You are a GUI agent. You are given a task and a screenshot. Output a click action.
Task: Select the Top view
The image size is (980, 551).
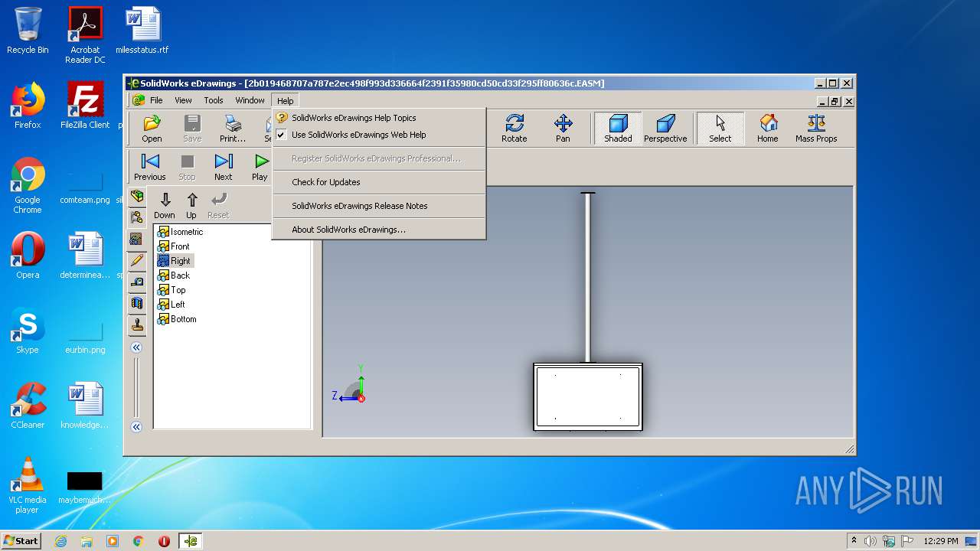[171, 290]
